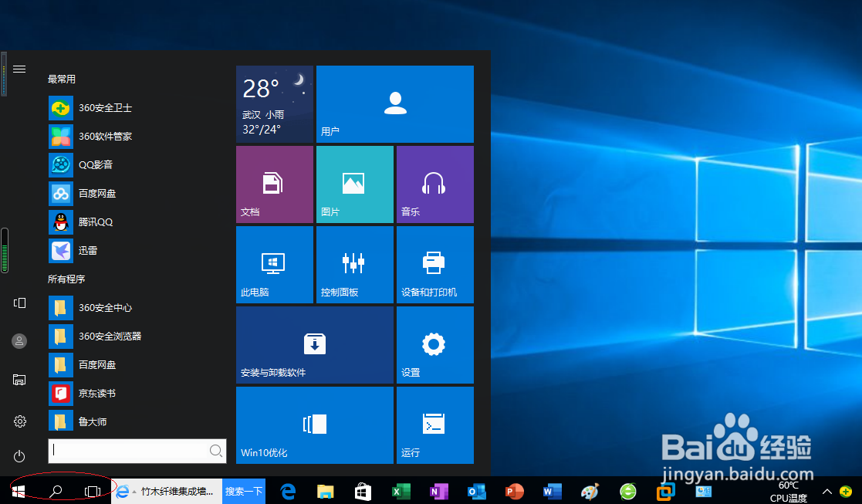Open the 设置 tile
862x504 pixels.
pos(434,344)
